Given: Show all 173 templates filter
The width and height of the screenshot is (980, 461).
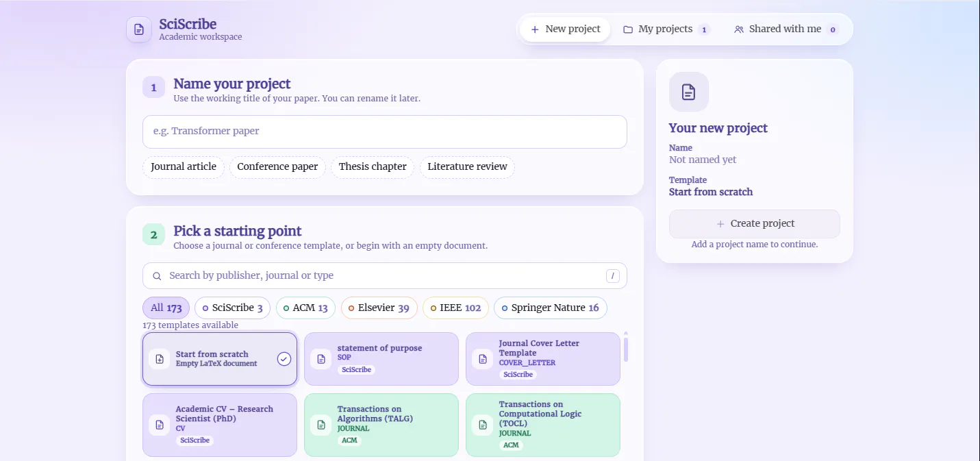Looking at the screenshot, I should (x=166, y=308).
